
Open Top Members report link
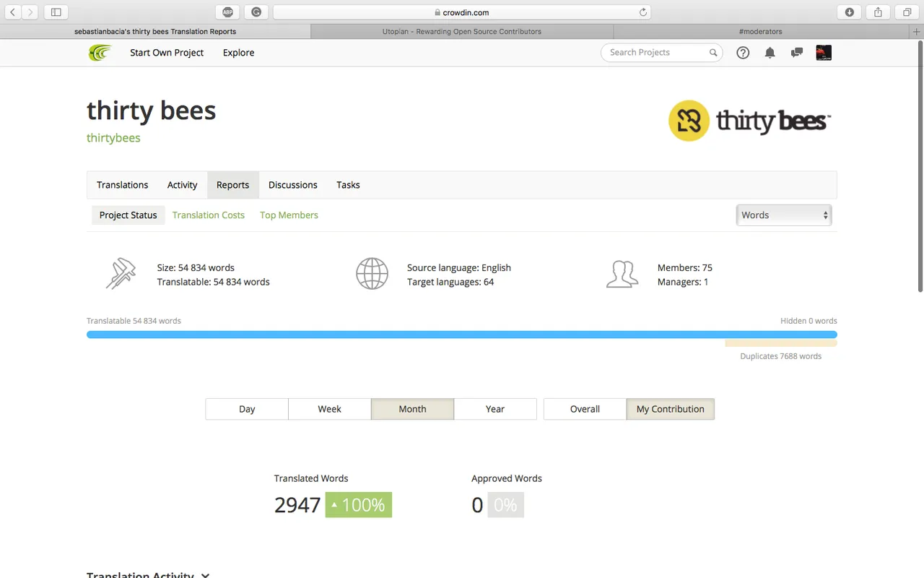click(x=289, y=215)
